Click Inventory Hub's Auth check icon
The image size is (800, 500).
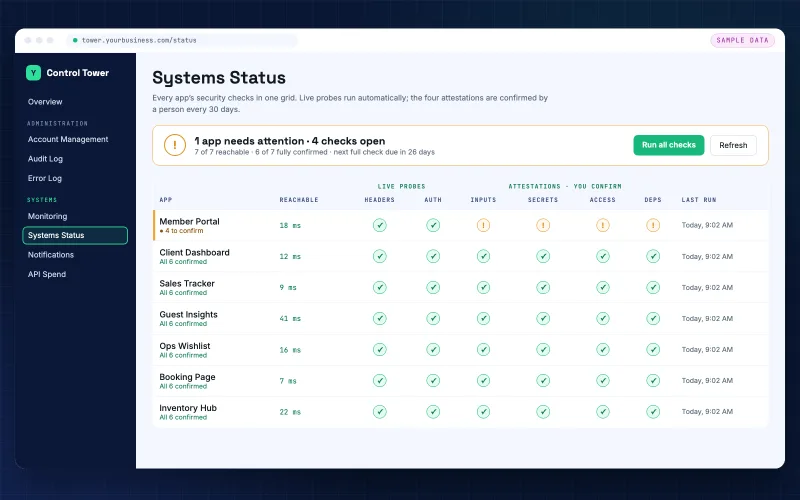pyautogui.click(x=433, y=412)
